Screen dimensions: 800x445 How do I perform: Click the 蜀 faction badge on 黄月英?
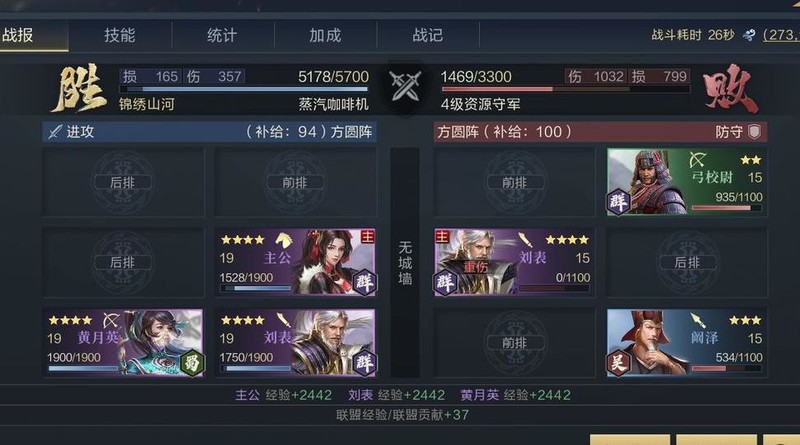(192, 363)
